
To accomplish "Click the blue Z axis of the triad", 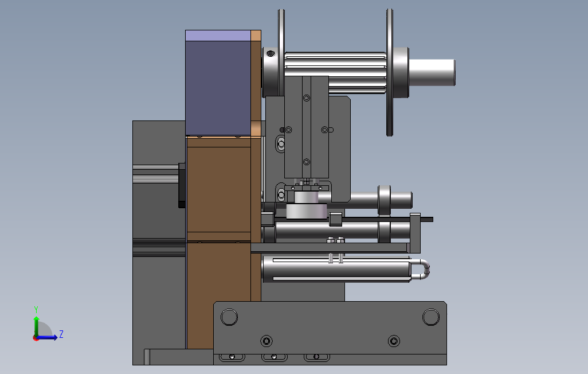I will tap(48, 337).
